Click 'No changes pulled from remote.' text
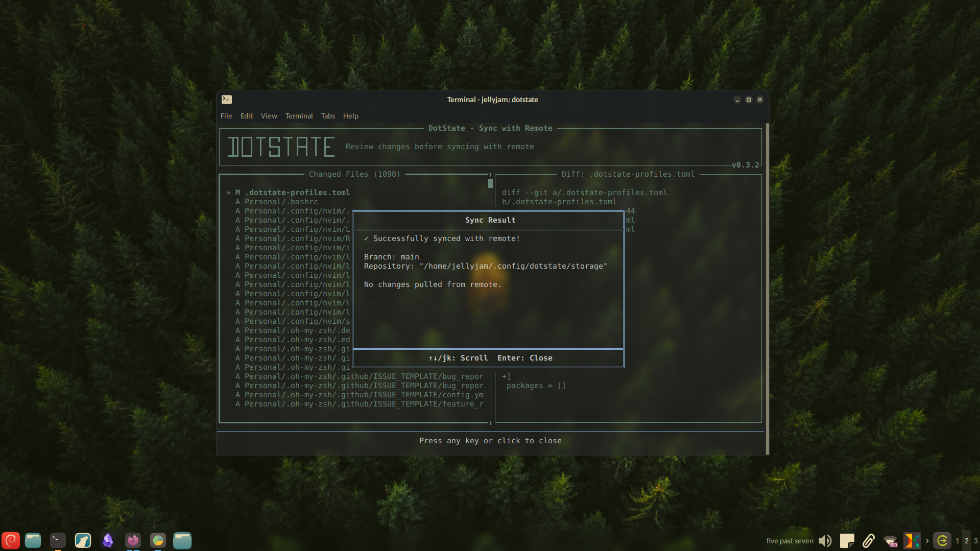 [433, 284]
